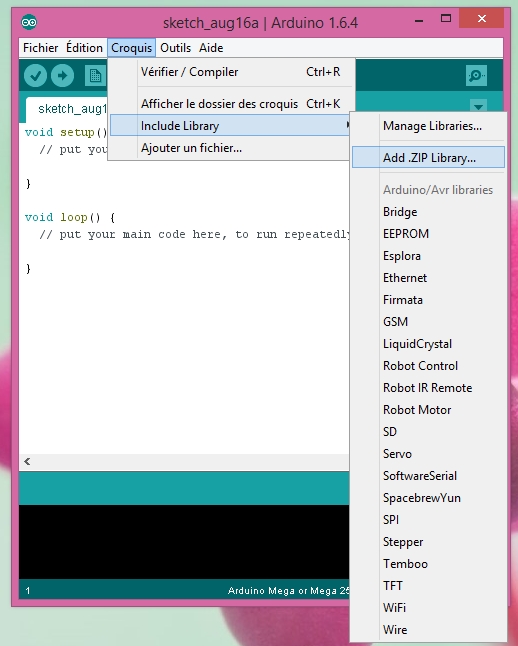Click the 'put your main code here' comment
Screen dimensions: 518x646
194,234
